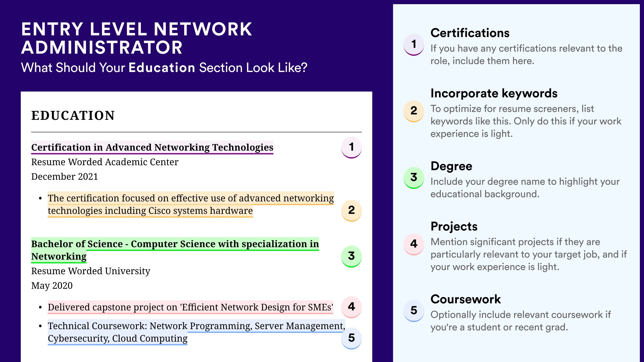This screenshot has height=362, width=644.
Task: Click the orange number 2 badge beside Incorporate keywords
Action: point(414,111)
